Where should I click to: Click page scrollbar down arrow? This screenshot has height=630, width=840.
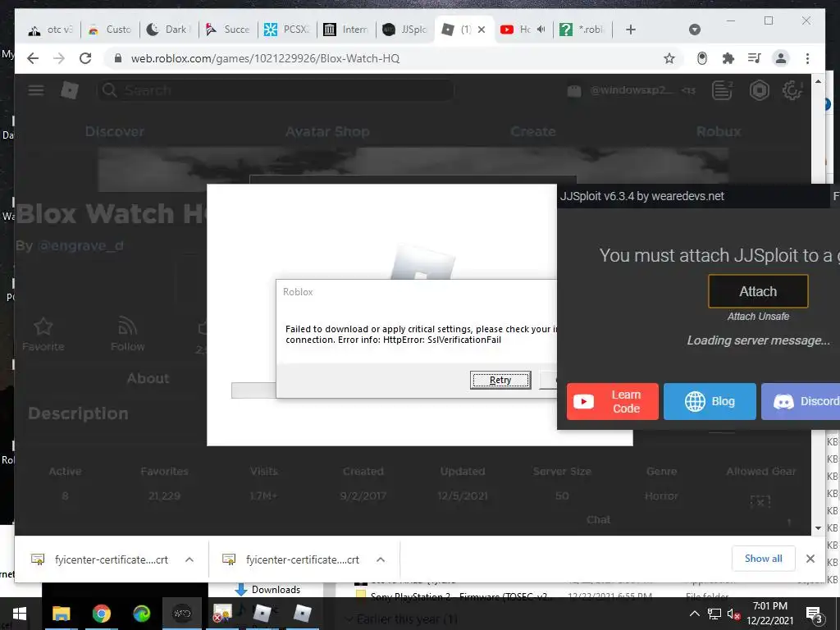point(818,528)
